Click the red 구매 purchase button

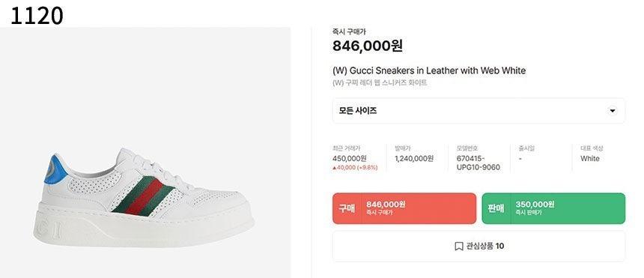point(404,208)
